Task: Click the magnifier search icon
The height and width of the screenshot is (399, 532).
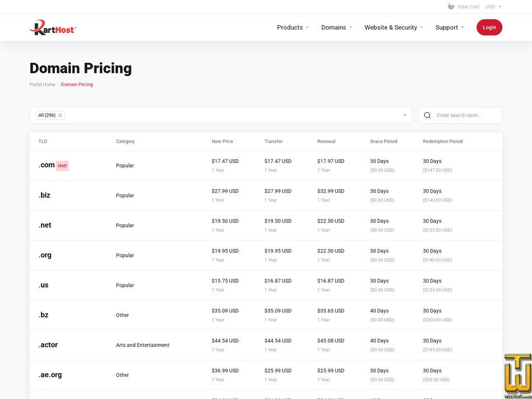Action: coord(427,115)
